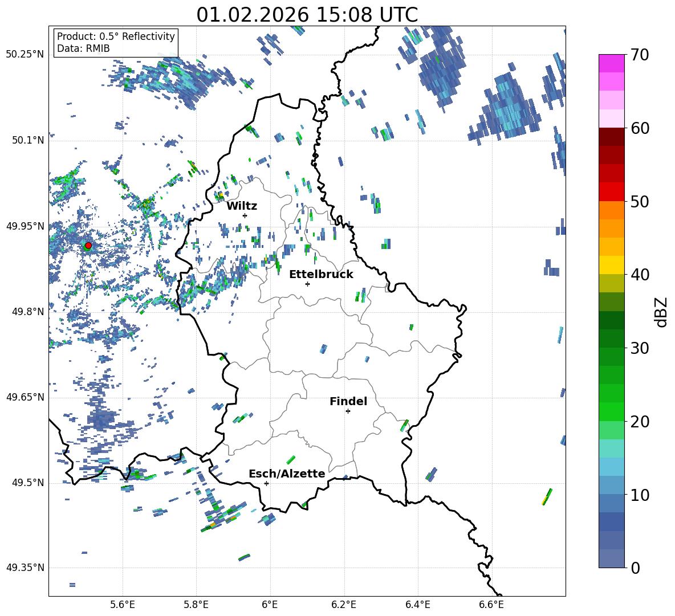675x616 pixels.
Task: Pick the bright red colorbar band at 50
Action: (612, 192)
